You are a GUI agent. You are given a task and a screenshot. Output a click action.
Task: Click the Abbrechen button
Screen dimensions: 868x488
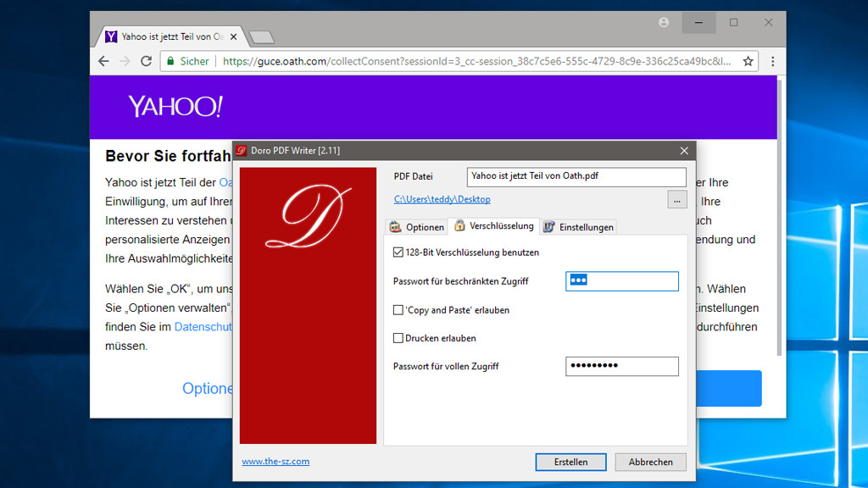pos(650,462)
